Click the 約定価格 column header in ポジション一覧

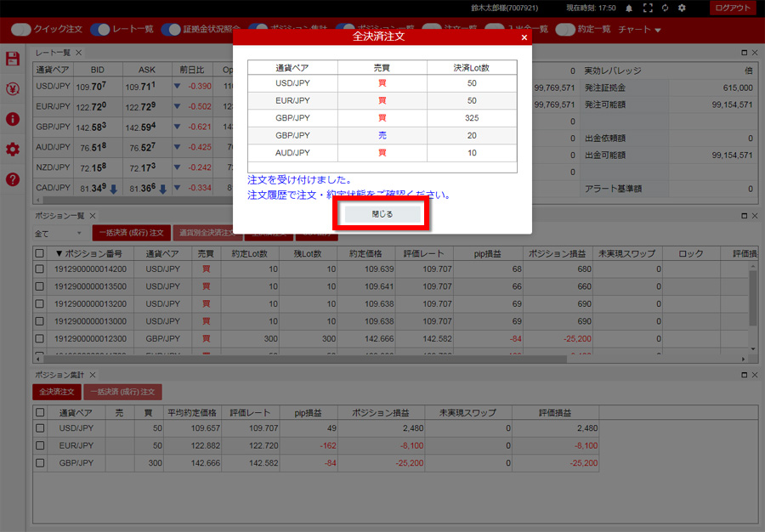[365, 253]
